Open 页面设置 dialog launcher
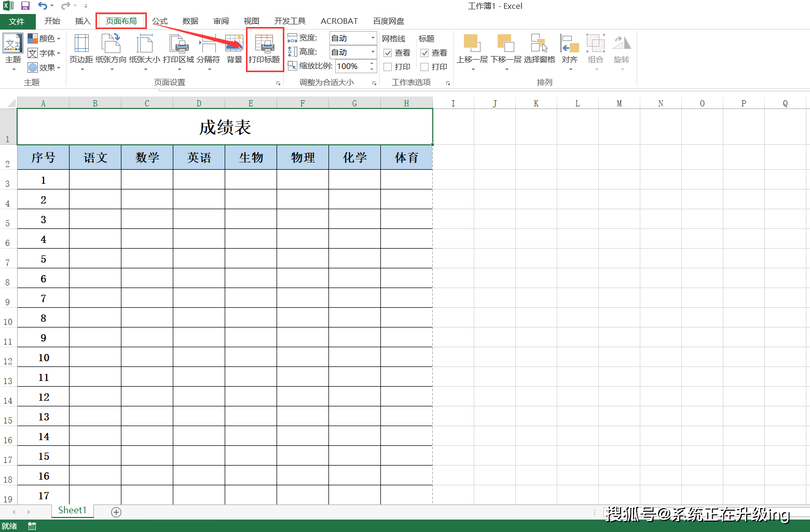The width and height of the screenshot is (810, 532). tap(279, 83)
